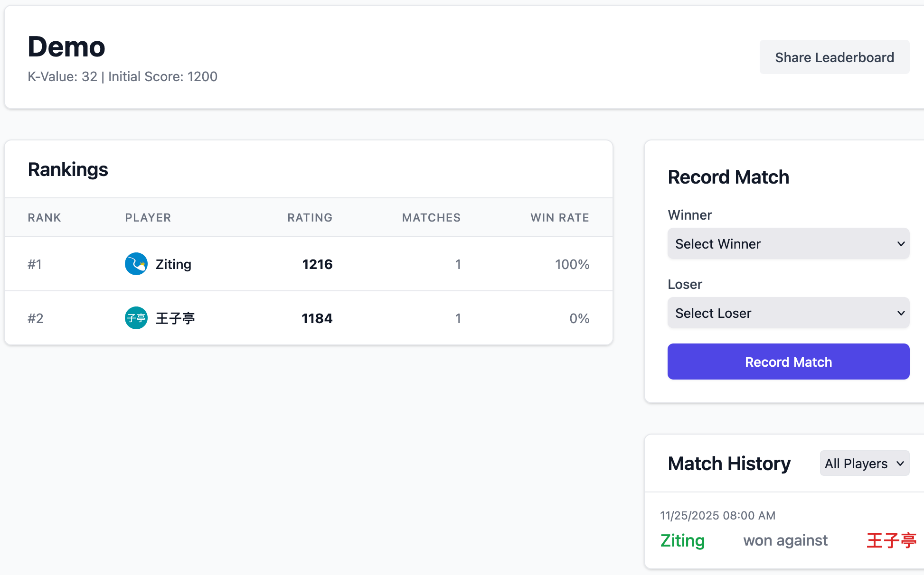
Task: Click the teal 子亭 avatar icon
Action: pyautogui.click(x=136, y=318)
